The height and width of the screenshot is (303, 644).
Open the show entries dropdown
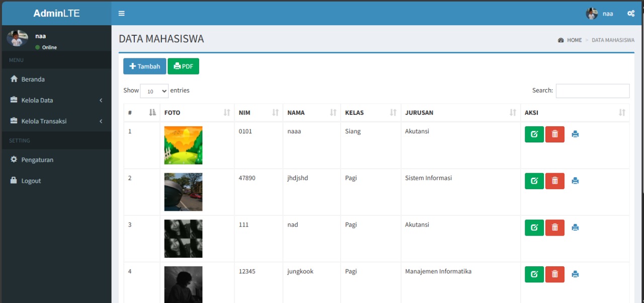154,91
